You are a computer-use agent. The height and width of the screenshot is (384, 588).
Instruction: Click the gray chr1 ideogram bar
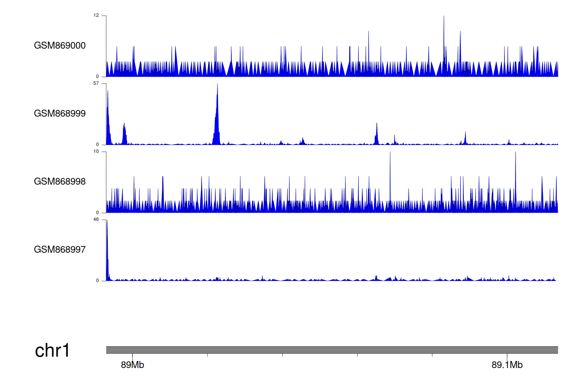332,350
